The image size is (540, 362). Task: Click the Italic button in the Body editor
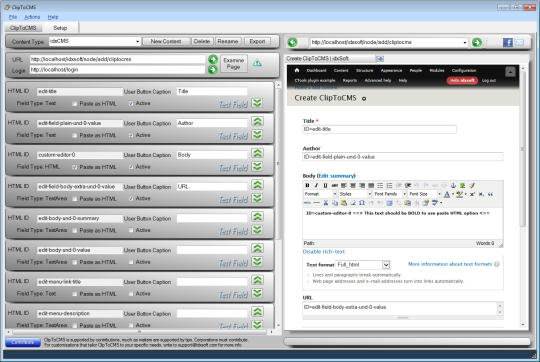coord(316,185)
